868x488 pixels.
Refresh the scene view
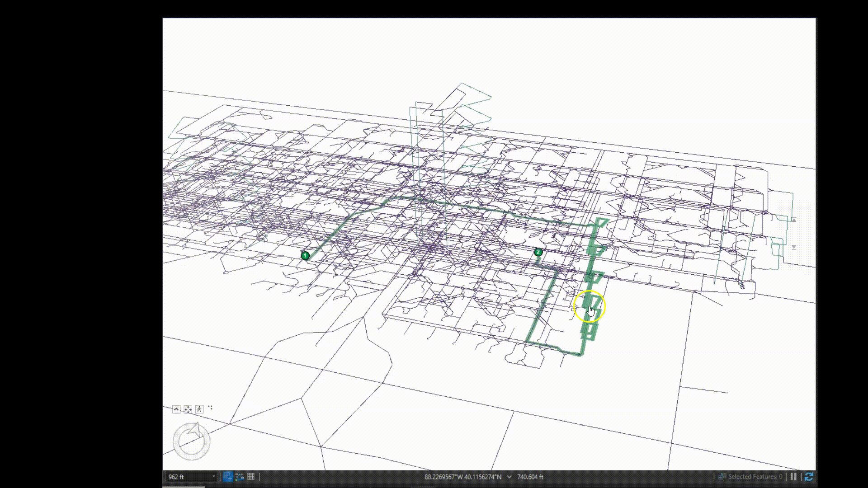pyautogui.click(x=809, y=477)
